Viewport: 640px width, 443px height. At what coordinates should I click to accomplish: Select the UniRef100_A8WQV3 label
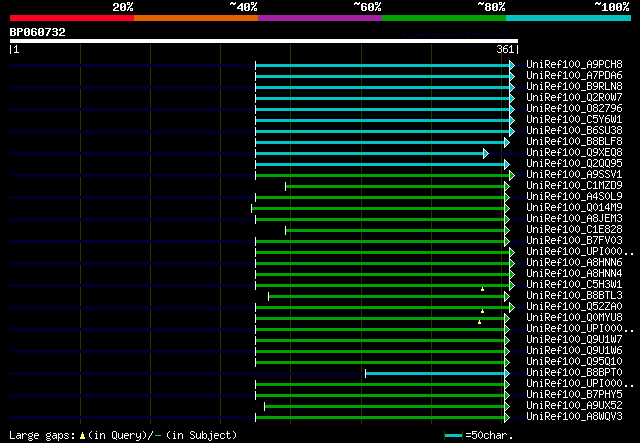click(x=574, y=416)
